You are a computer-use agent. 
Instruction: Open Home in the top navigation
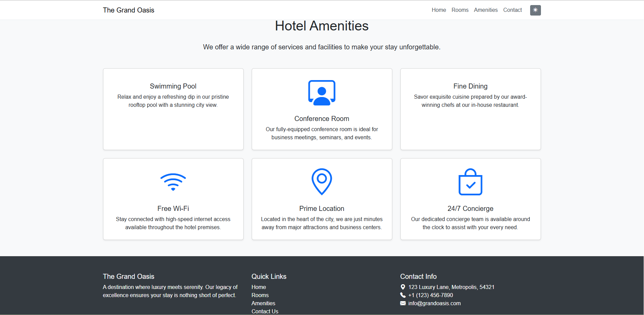pyautogui.click(x=439, y=10)
